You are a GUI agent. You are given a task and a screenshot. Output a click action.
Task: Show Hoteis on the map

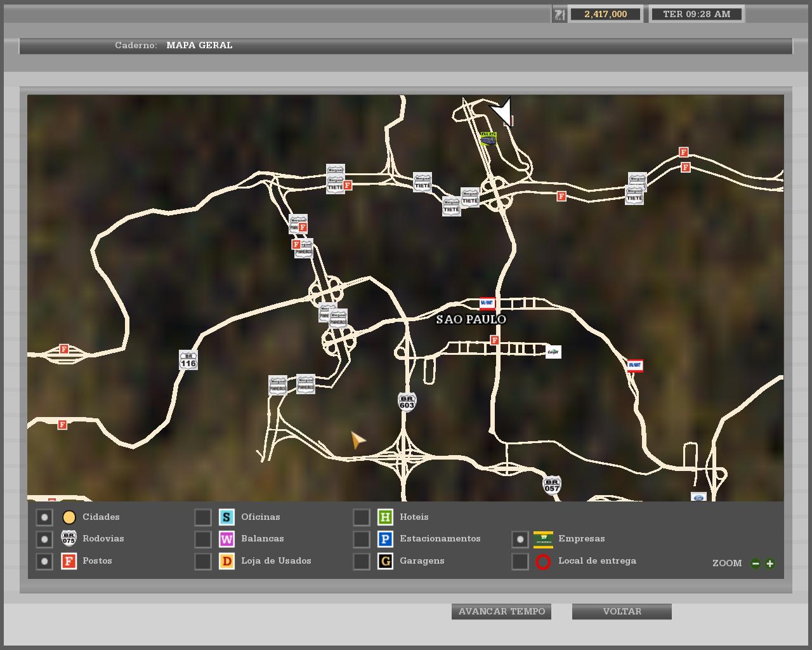[362, 517]
